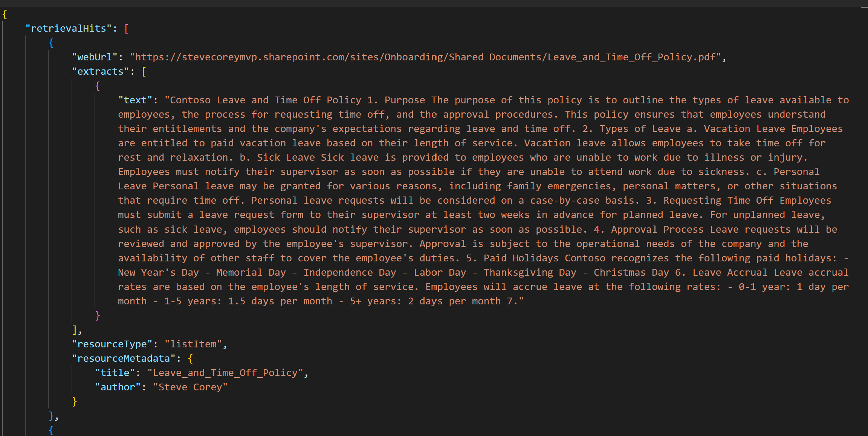The height and width of the screenshot is (436, 868).
Task: Click the "webUrl" property name
Action: pyautogui.click(x=95, y=57)
